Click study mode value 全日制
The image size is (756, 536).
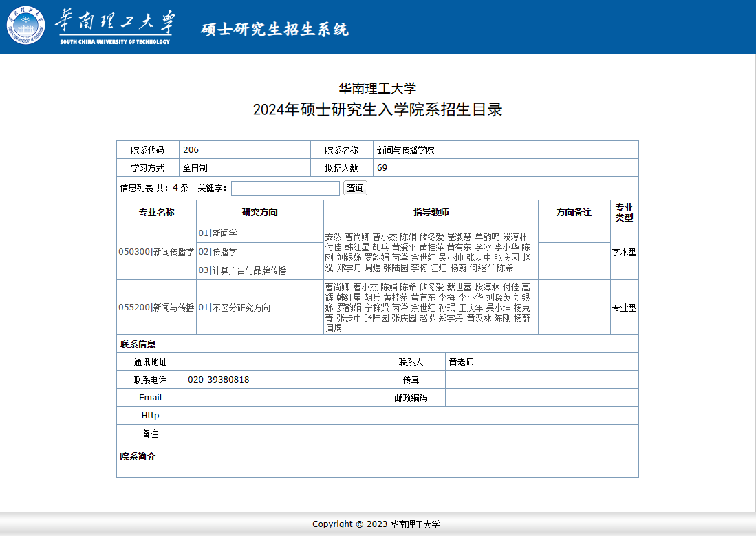coord(195,168)
